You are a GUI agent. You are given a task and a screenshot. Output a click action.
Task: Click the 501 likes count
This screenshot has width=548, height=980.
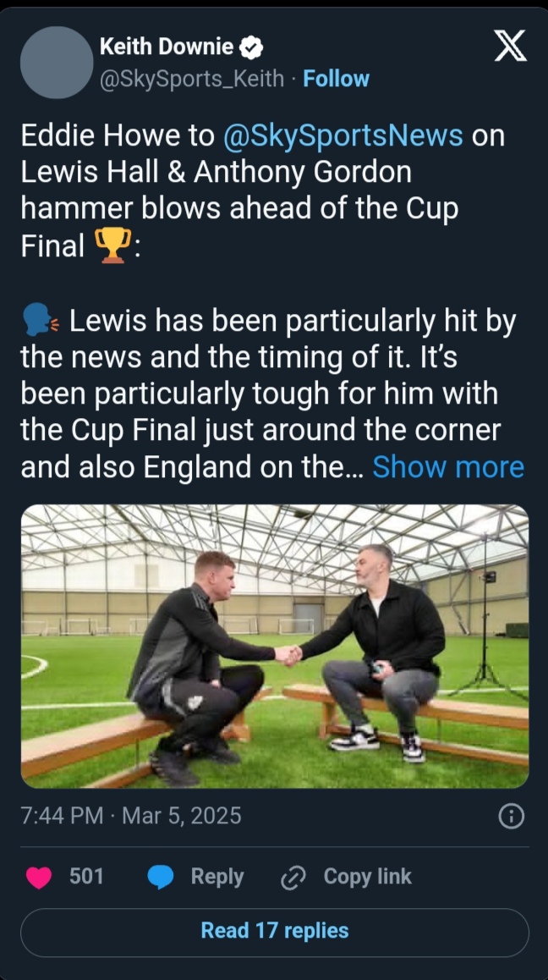pos(86,877)
